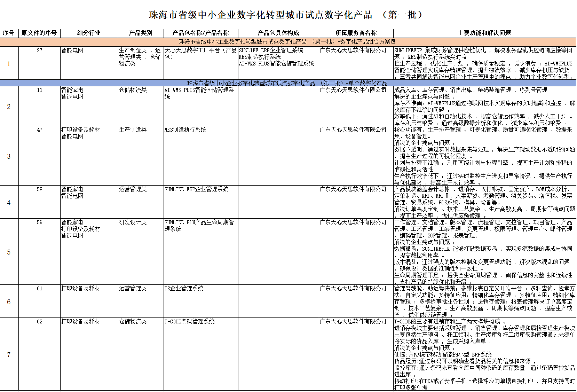The image size is (577, 392).
Task: Click the 打印设备及耗材 industry cell in row 6
Action: pos(89,301)
